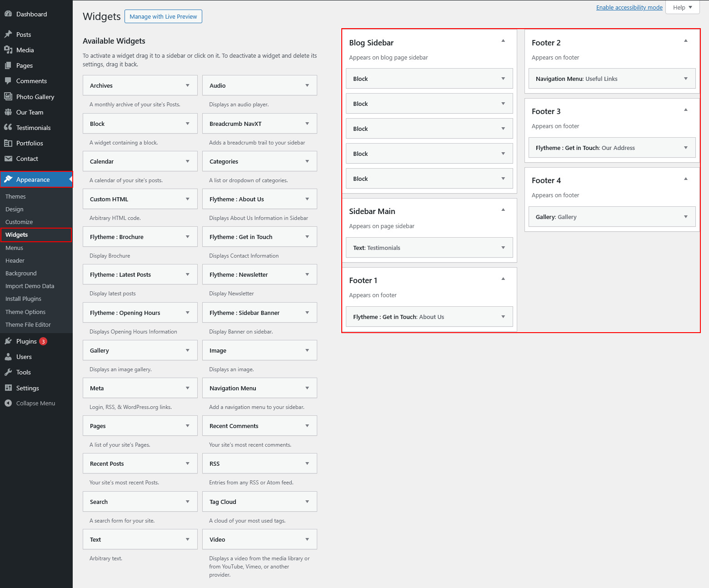
Task: Click the Posts pushpin icon
Action: coord(8,35)
